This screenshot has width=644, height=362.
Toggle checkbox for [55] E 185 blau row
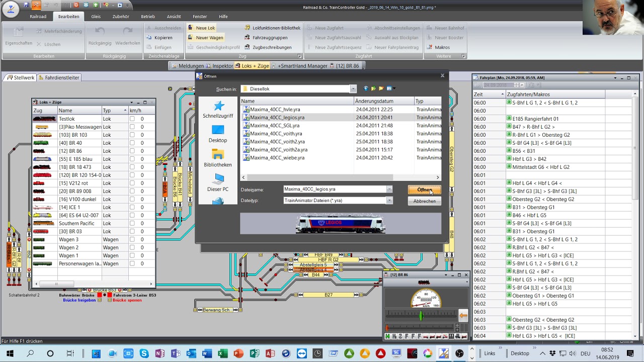(132, 159)
